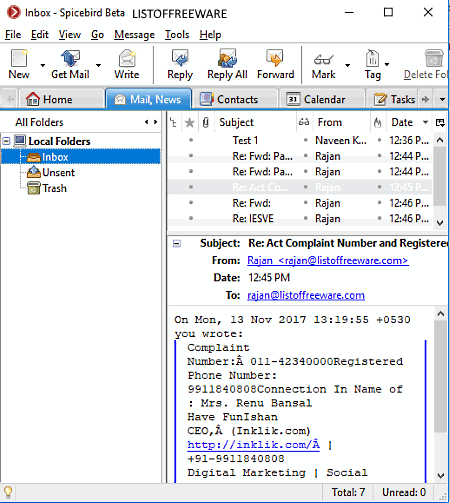Open the Re: IESVE message
Image resolution: width=450 pixels, height=503 pixels.
coord(299,219)
